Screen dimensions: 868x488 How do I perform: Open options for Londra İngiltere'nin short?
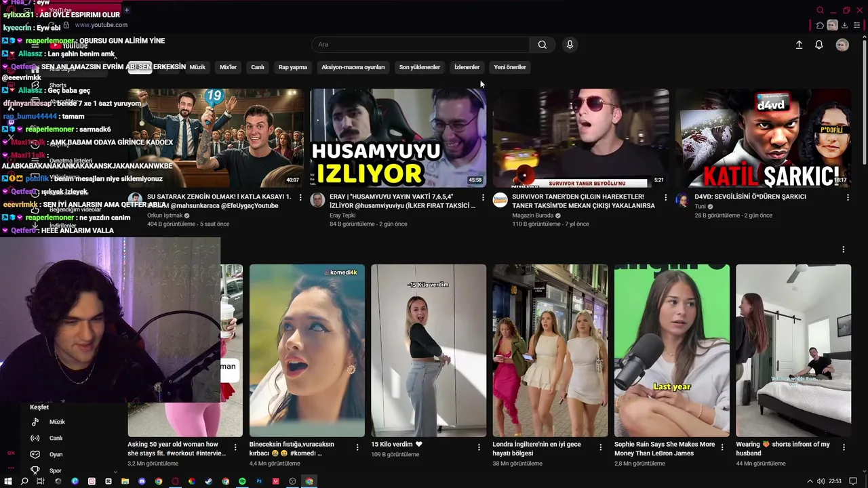[600, 447]
